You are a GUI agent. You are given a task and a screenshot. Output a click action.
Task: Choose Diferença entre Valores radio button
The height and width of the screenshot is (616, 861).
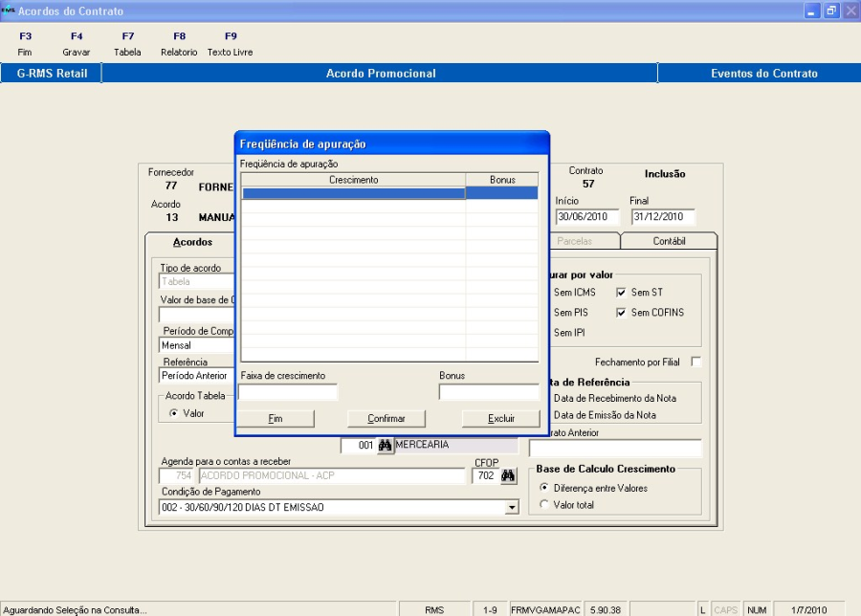click(544, 488)
